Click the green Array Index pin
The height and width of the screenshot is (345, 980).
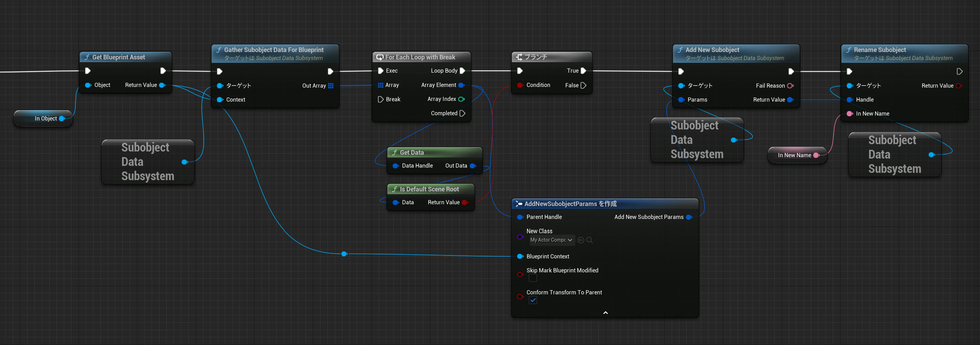tap(461, 100)
